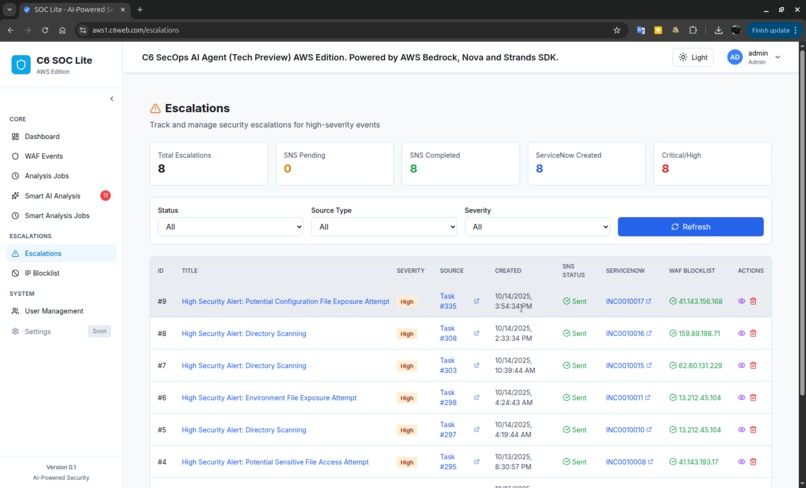Click Finish update button in browser
This screenshot has height=488, width=806.
coord(774,30)
